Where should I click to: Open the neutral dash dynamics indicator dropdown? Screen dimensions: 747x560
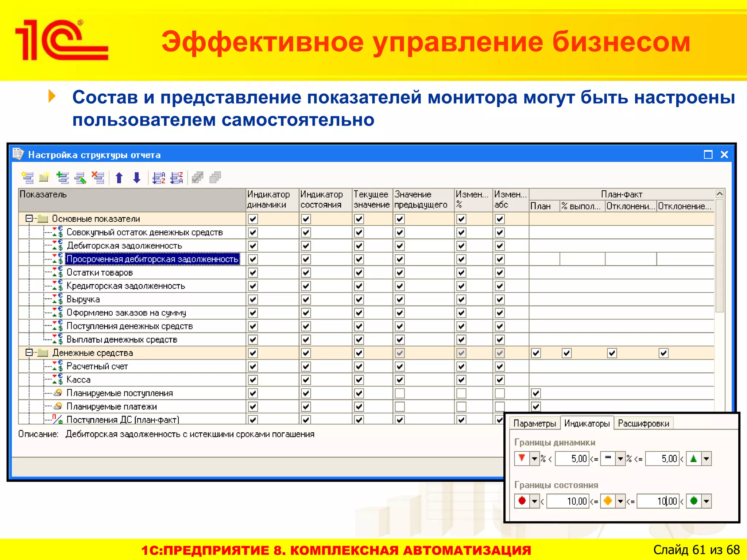(x=620, y=459)
